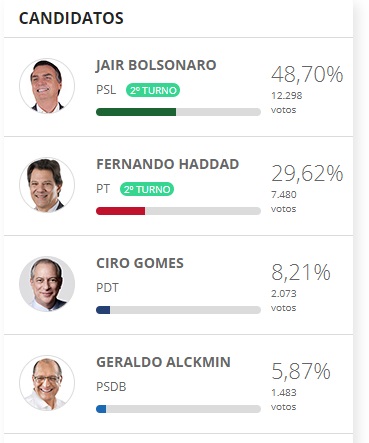Open the FERNANDO HADDAD name link
The height and width of the screenshot is (443, 369).
click(168, 164)
